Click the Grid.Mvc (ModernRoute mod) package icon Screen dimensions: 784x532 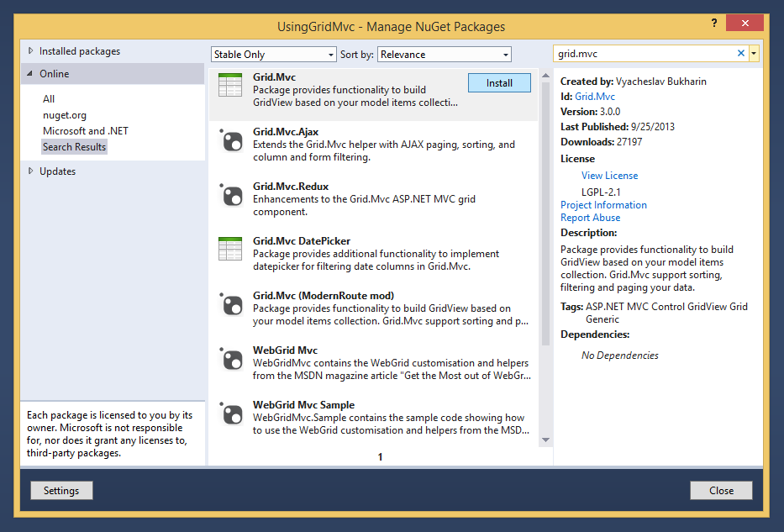point(231,303)
